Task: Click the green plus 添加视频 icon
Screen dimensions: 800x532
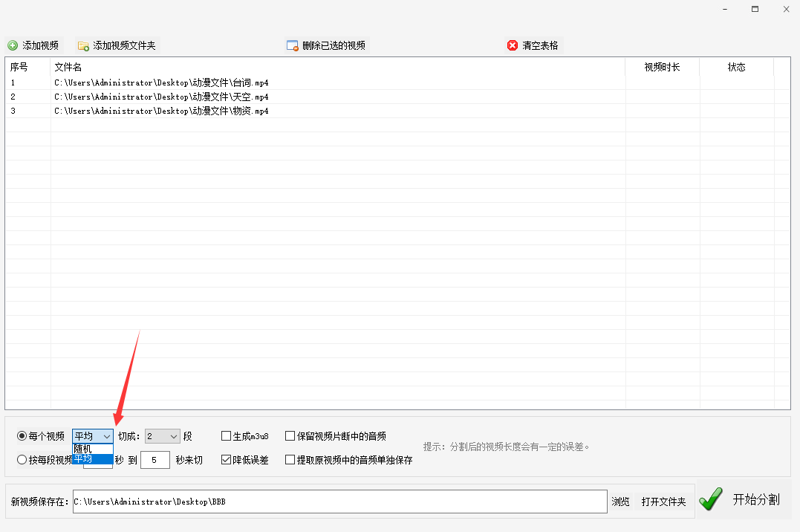Action: [13, 45]
